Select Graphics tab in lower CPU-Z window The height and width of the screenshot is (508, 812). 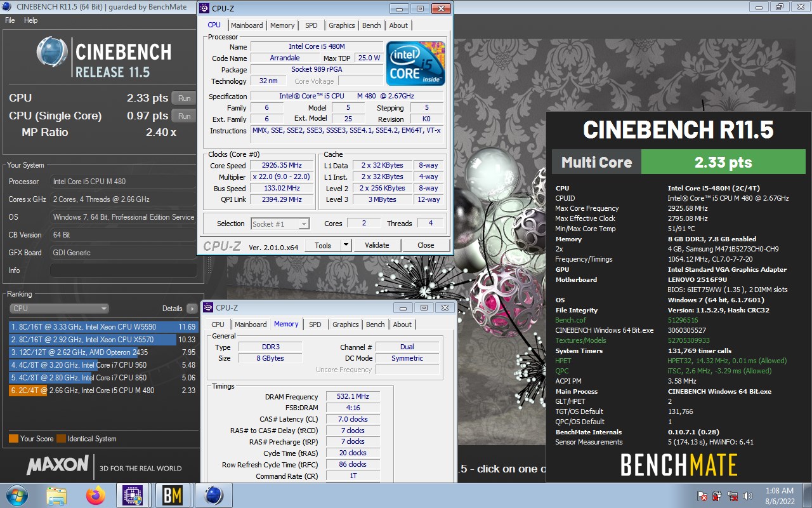pos(346,324)
